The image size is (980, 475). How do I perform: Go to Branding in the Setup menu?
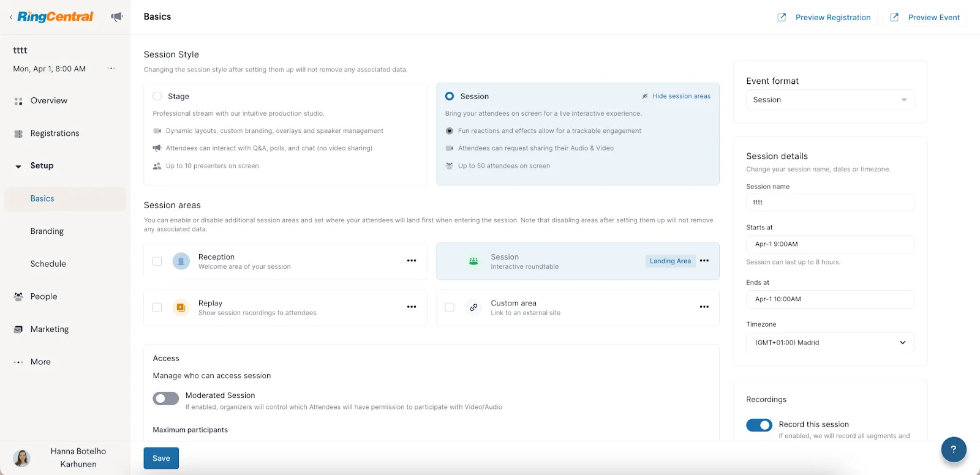(x=47, y=231)
